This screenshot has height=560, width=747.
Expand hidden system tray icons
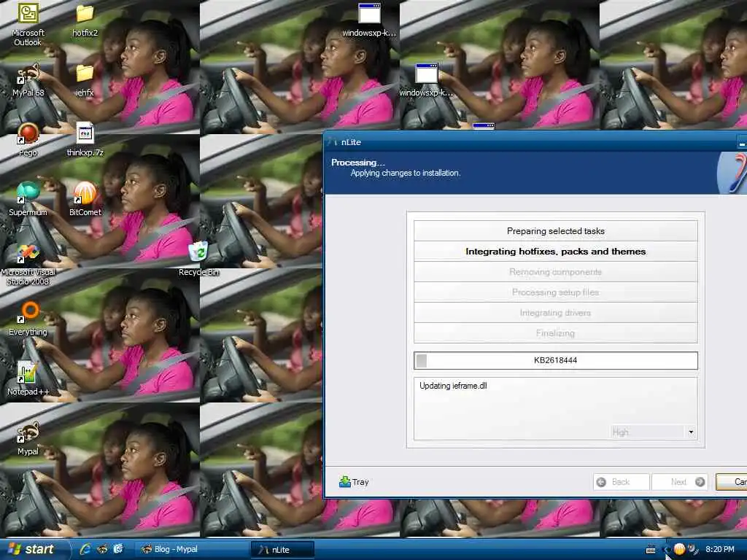point(665,550)
